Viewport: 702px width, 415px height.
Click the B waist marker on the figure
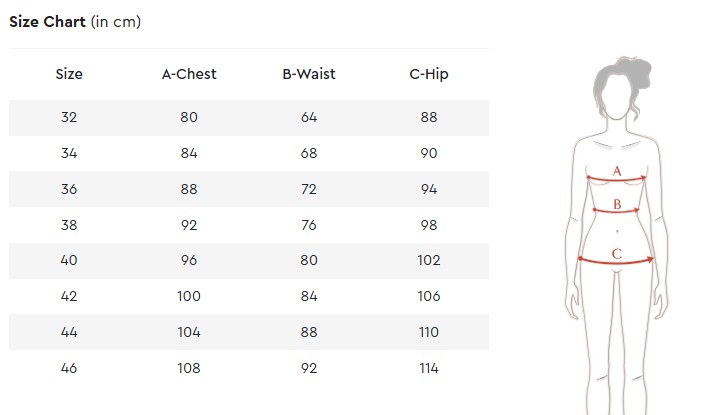pyautogui.click(x=617, y=205)
